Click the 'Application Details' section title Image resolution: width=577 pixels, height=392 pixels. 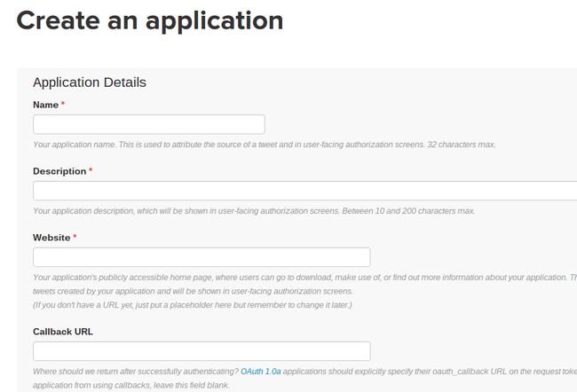90,82
